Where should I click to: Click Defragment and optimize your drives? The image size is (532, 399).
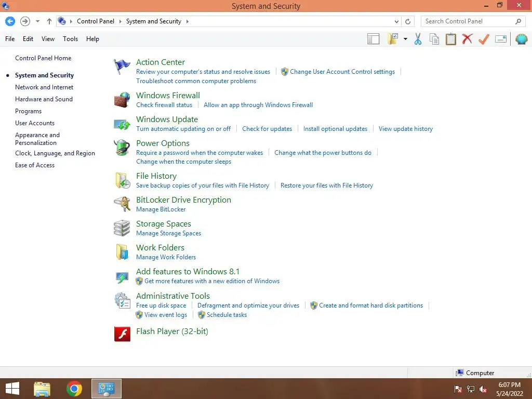pos(248,305)
